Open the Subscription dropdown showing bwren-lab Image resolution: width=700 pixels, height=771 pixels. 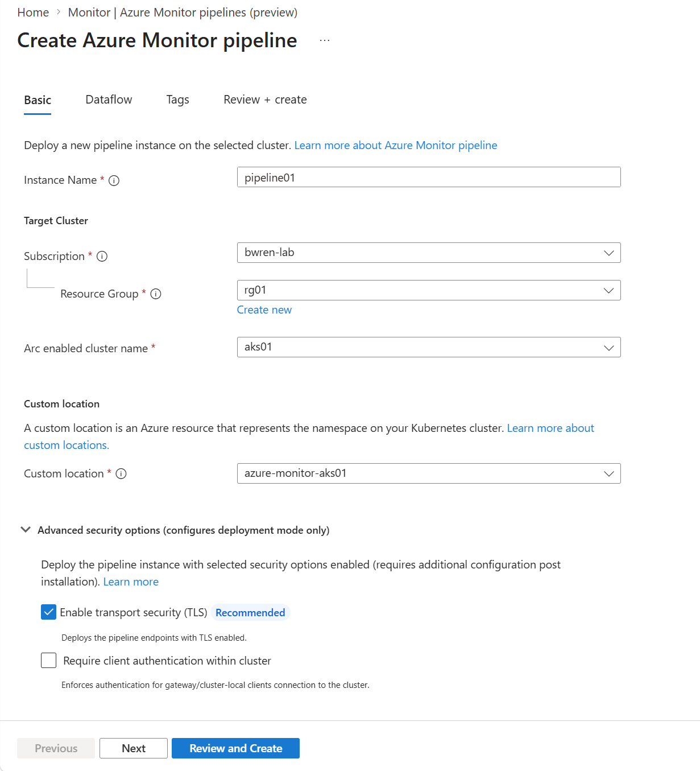(x=429, y=253)
